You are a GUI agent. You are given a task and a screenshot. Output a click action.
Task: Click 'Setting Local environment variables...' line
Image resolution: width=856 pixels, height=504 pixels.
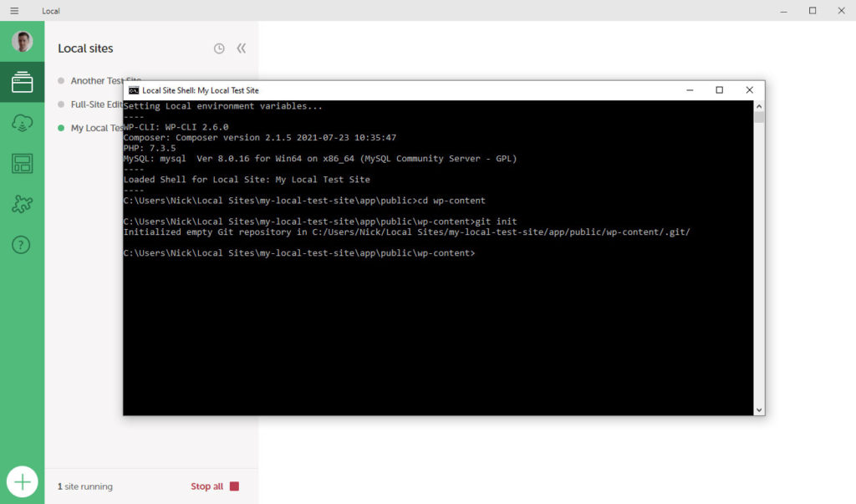(222, 106)
